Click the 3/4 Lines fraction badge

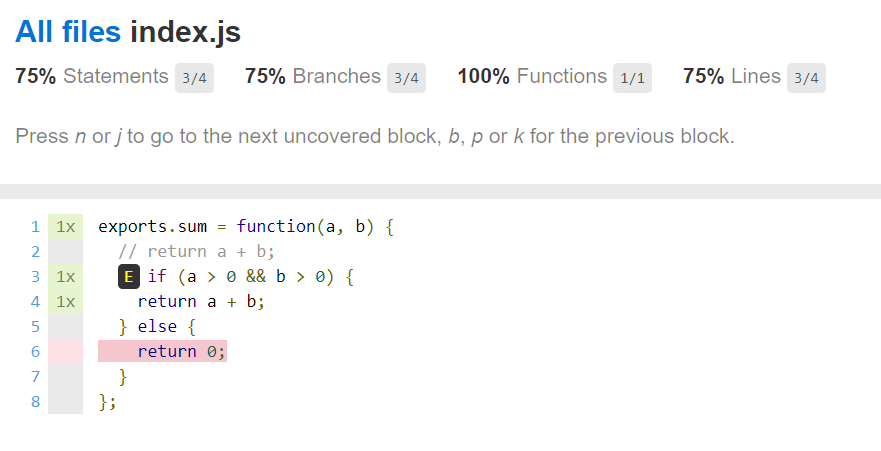point(806,78)
